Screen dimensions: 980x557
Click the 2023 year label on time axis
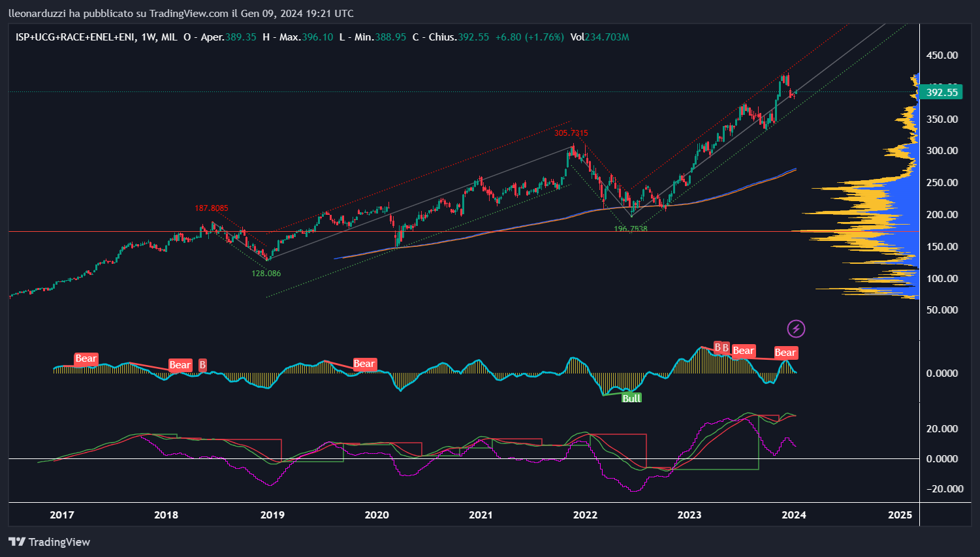(689, 515)
